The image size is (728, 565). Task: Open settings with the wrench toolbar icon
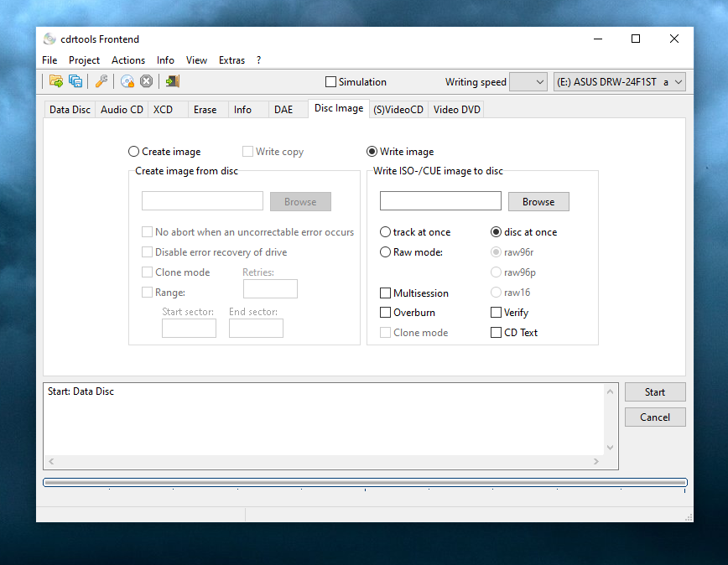coord(101,81)
